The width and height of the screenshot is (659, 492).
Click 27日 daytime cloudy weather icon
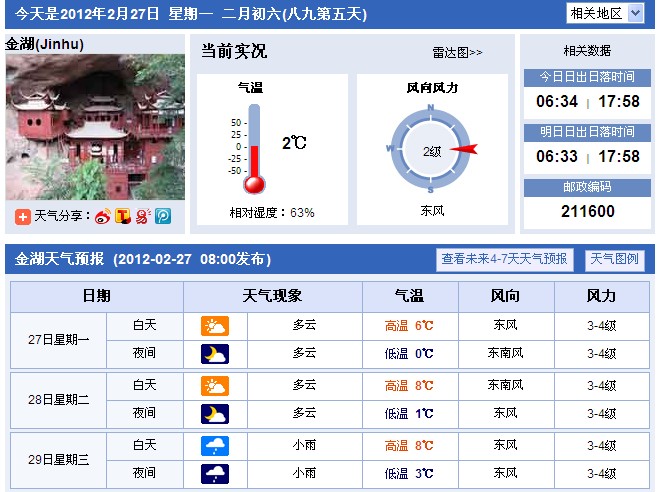coord(215,326)
